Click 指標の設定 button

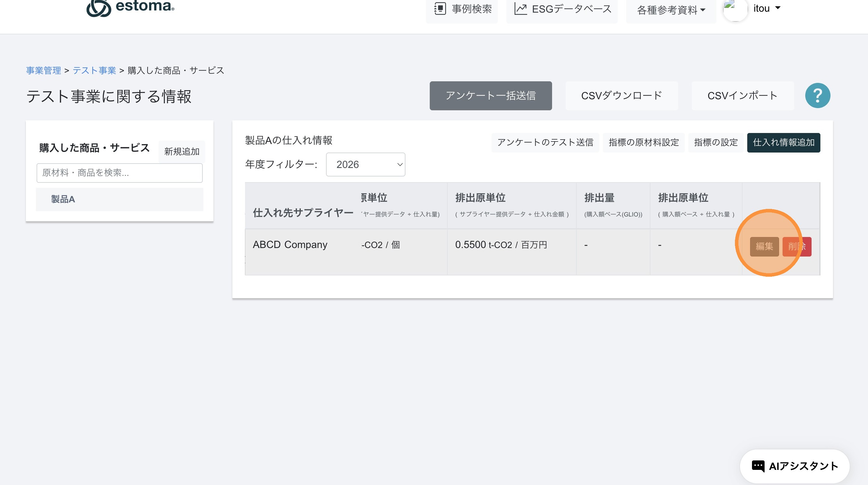716,142
